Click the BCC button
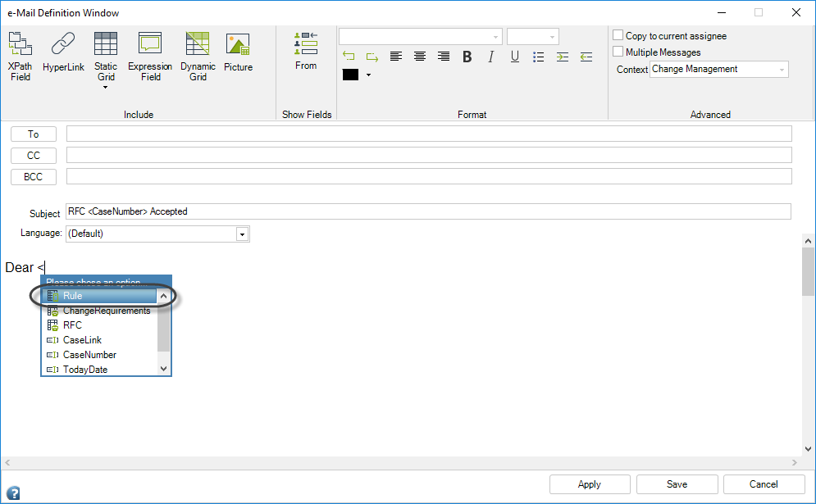 [34, 177]
